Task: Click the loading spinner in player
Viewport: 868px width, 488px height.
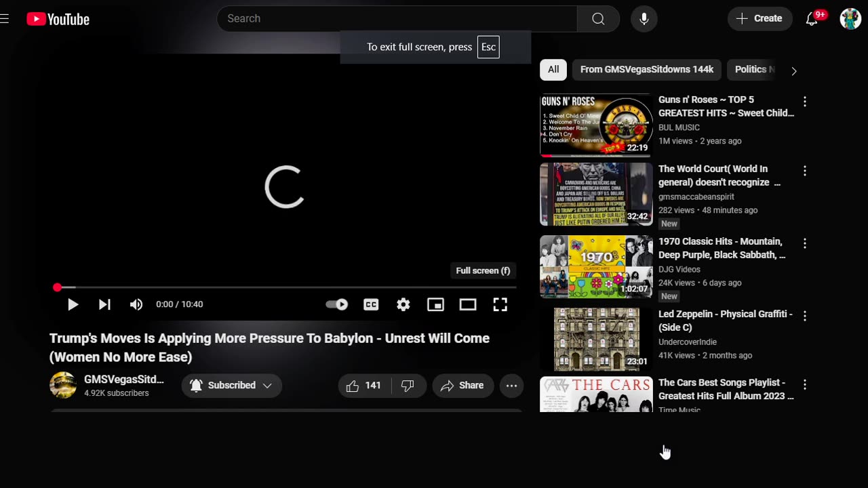Action: coord(284,187)
